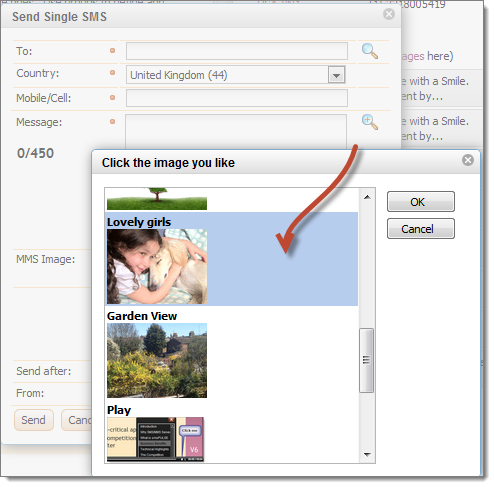
Task: Choose the Garden View image thumbnail
Action: point(157,361)
